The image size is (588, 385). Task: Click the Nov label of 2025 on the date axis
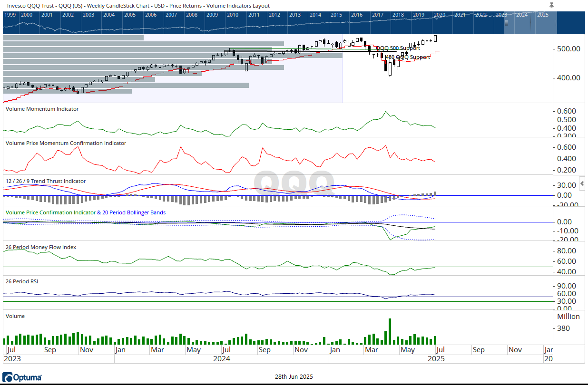[515, 350]
